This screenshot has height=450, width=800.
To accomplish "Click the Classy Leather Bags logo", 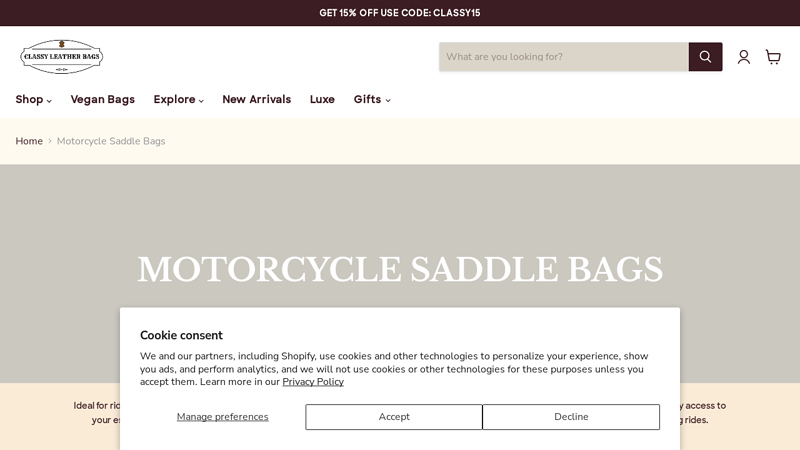I will 62,57.
